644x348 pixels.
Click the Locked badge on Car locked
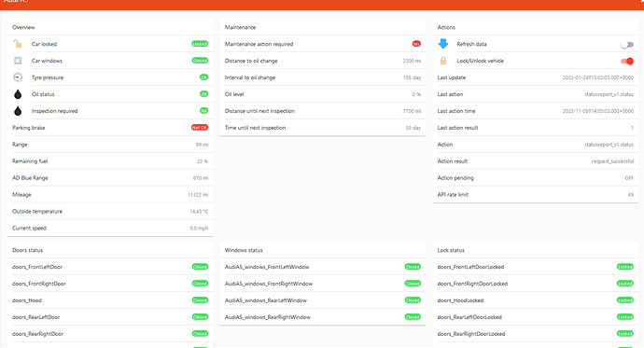pos(200,44)
